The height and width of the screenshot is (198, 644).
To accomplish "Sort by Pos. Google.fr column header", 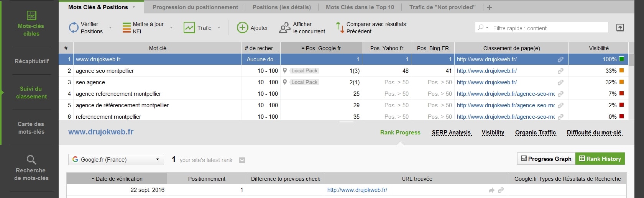I will (x=321, y=48).
